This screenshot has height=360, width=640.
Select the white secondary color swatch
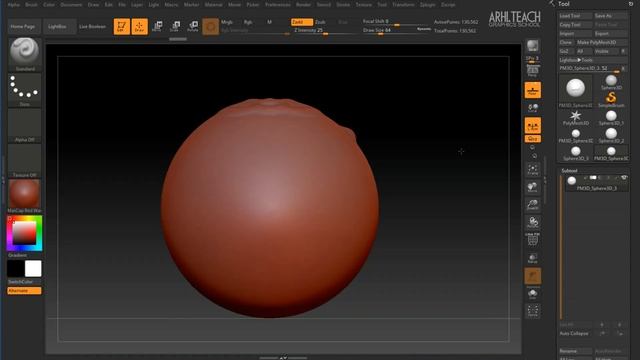(33, 269)
